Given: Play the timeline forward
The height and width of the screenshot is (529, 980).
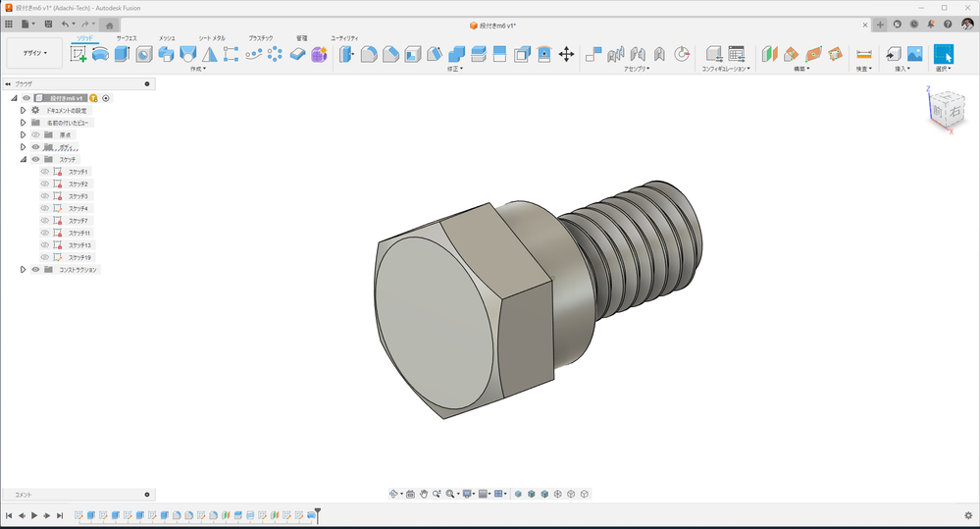Looking at the screenshot, I should (34, 515).
